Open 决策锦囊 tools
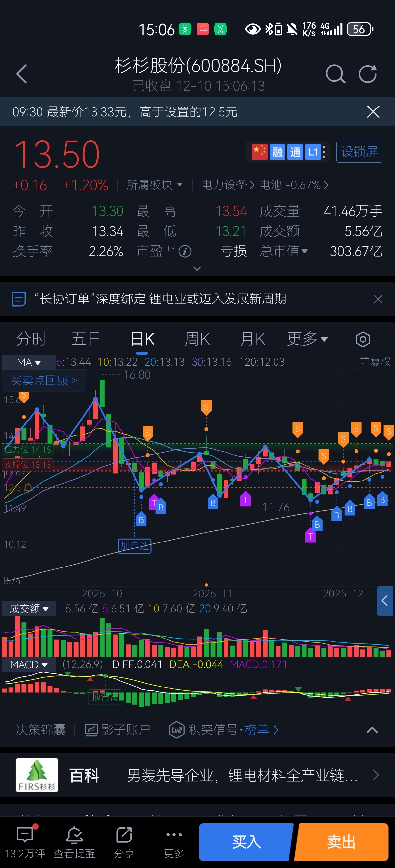The width and height of the screenshot is (395, 868). pos(41,730)
